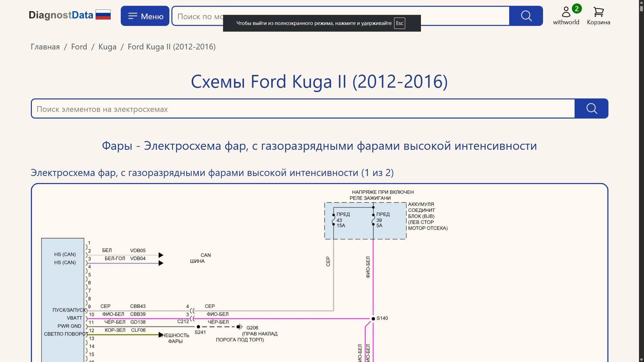The height and width of the screenshot is (362, 644).
Task: Select the G206 ground symbol on the diagram
Action: click(239, 327)
